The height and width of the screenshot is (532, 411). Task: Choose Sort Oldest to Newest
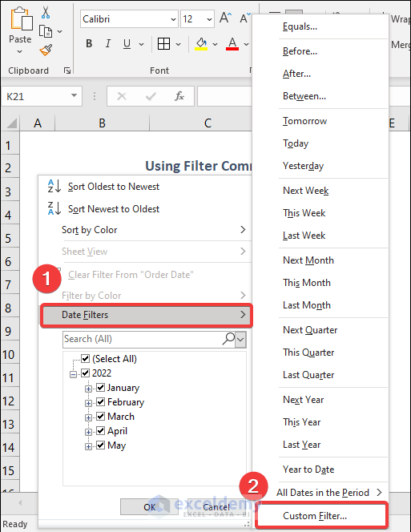click(x=145, y=186)
